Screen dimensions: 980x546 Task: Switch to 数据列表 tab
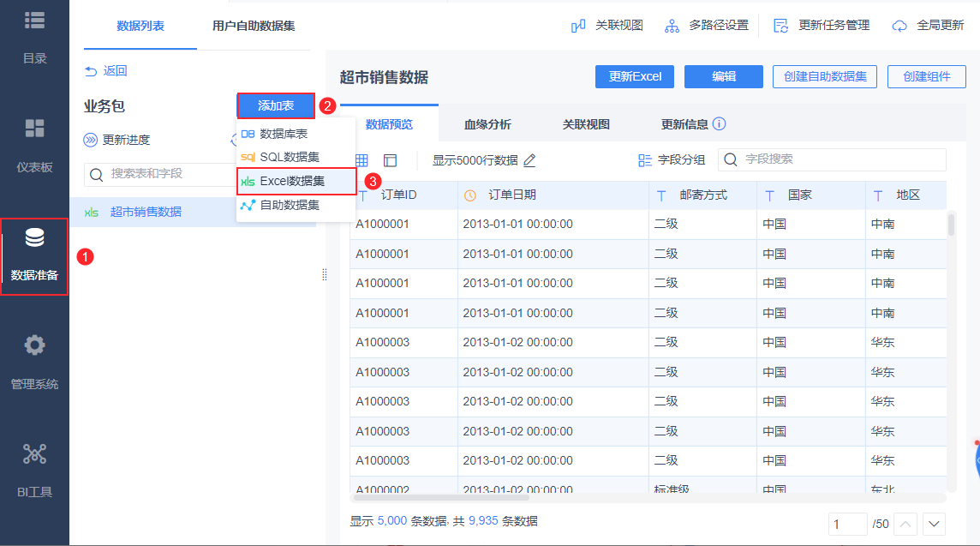point(140,27)
